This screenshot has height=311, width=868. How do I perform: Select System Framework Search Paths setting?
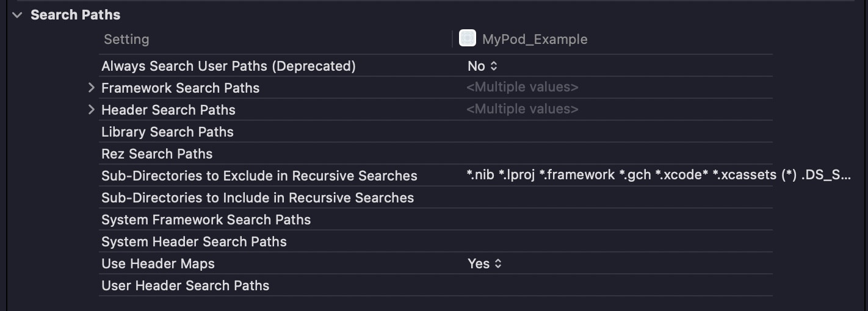click(x=206, y=220)
